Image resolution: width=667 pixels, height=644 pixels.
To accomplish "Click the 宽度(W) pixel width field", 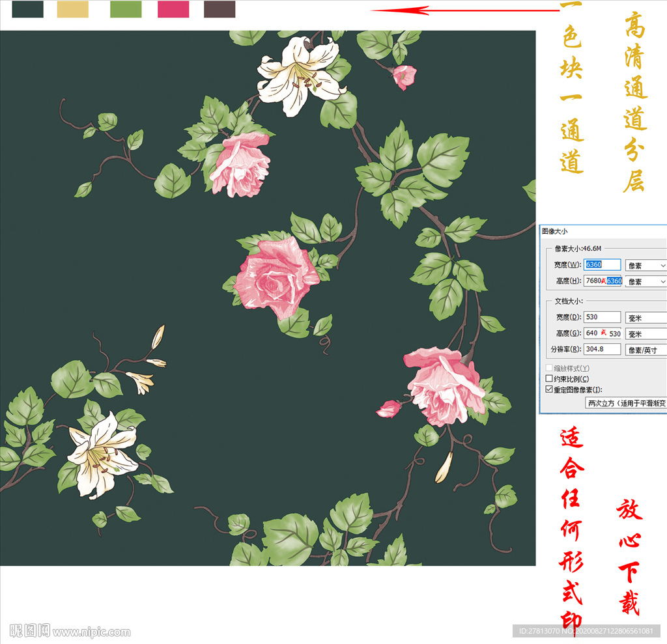I will 603,265.
